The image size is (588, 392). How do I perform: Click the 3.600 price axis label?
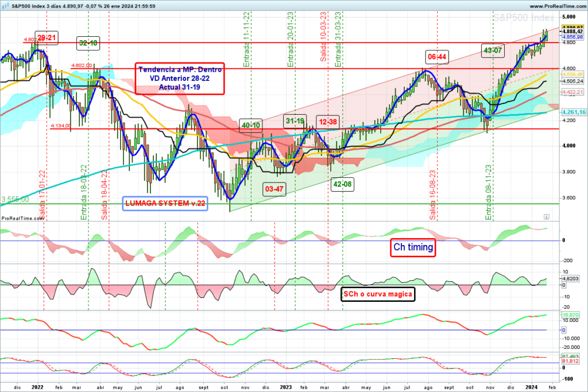tap(569, 198)
